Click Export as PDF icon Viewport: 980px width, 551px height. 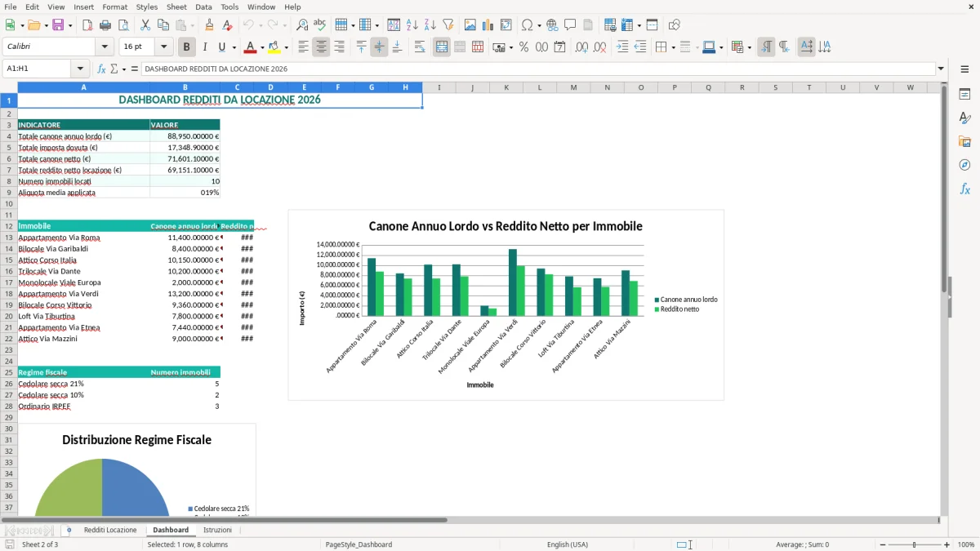pyautogui.click(x=87, y=25)
